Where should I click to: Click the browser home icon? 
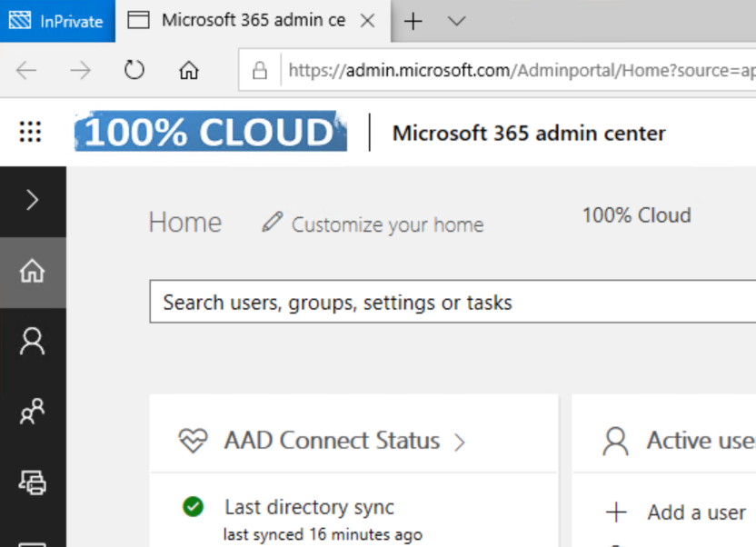point(188,70)
